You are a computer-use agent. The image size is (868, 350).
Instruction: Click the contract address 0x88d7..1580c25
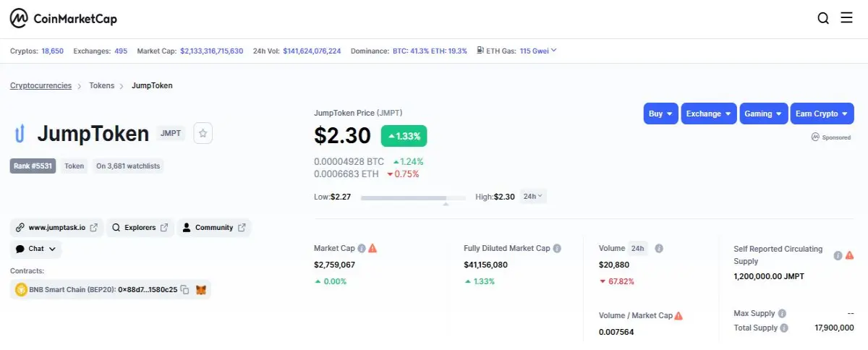[x=148, y=290]
